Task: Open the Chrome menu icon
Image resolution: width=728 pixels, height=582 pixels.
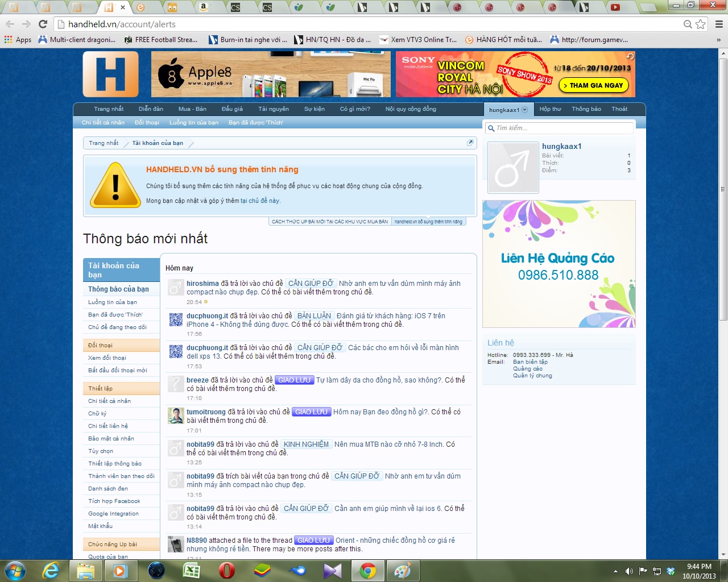Action: point(719,24)
